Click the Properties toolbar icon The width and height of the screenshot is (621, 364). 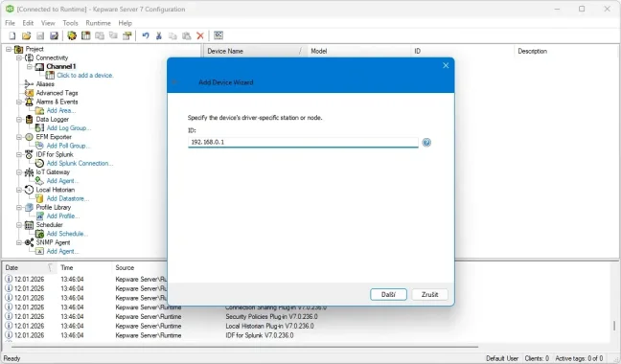[x=127, y=35]
